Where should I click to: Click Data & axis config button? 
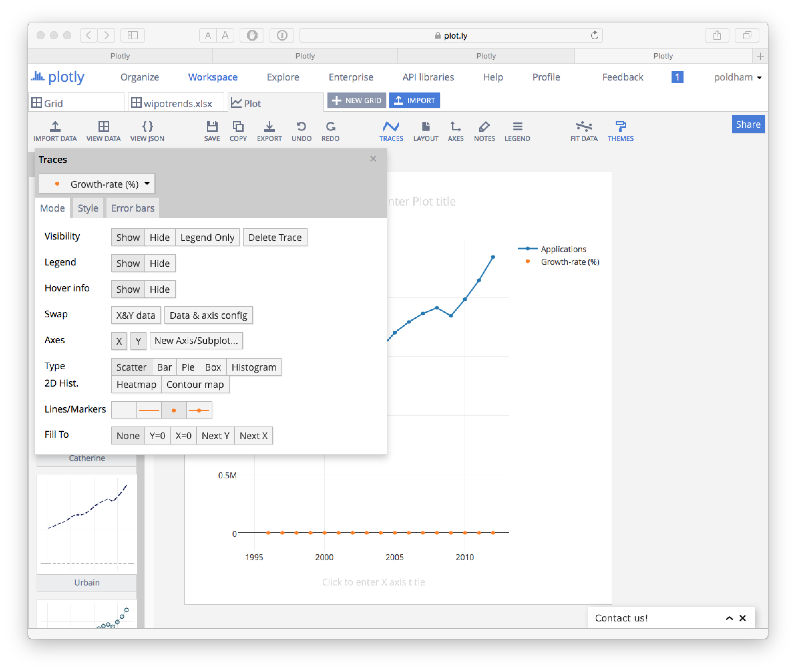(208, 315)
